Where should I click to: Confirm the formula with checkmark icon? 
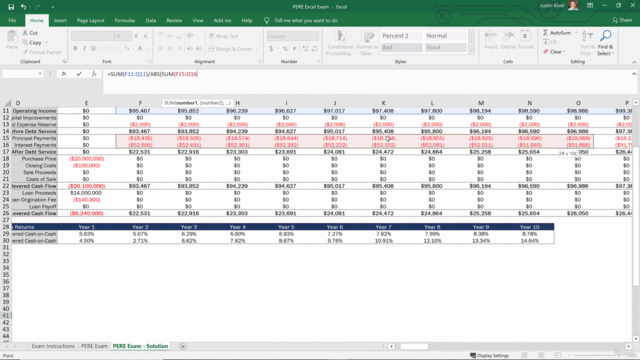click(79, 74)
